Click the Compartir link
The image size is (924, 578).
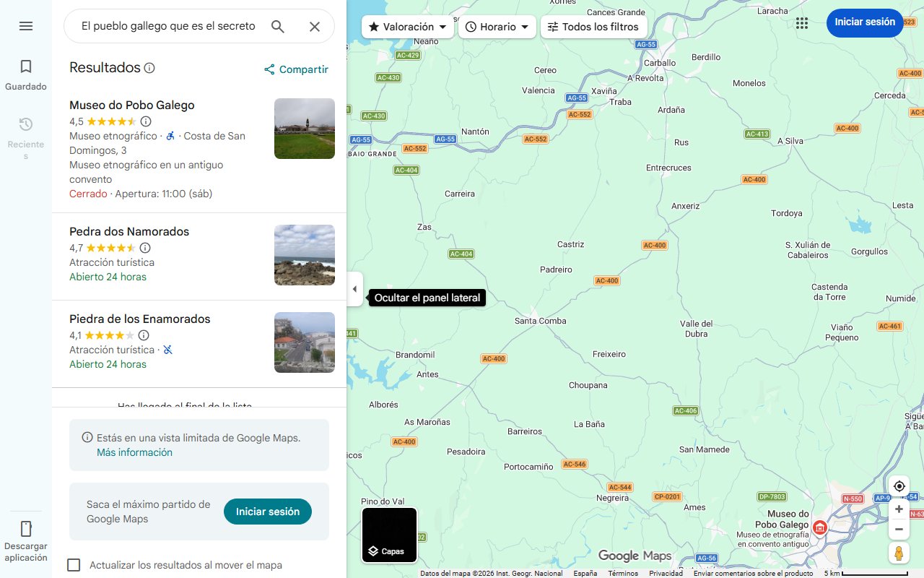pyautogui.click(x=296, y=69)
